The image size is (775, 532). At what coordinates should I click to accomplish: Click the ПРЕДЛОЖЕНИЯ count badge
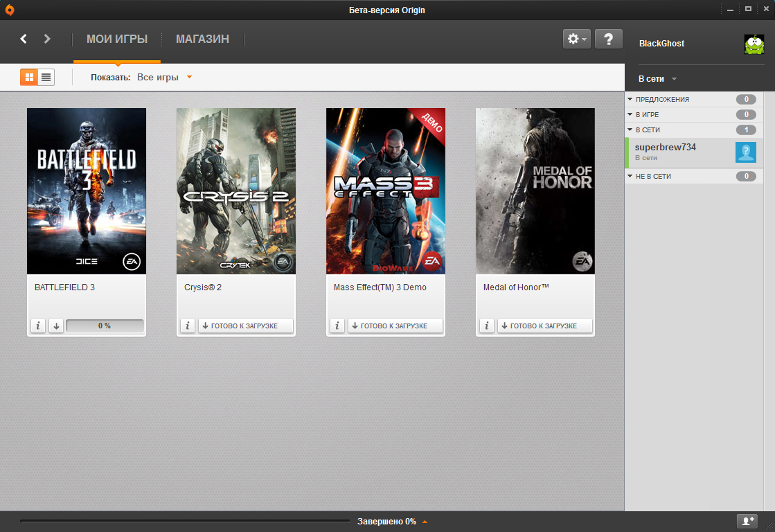(x=747, y=99)
